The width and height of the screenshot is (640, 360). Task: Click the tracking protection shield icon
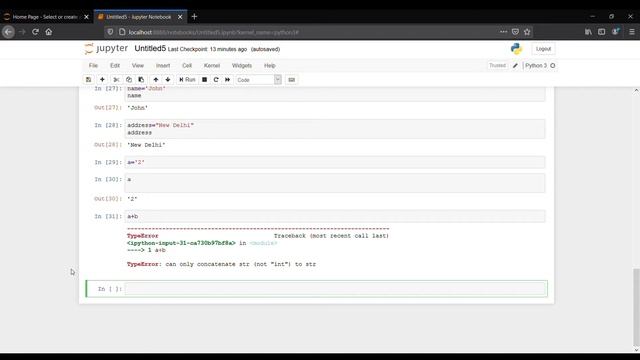[x=110, y=32]
